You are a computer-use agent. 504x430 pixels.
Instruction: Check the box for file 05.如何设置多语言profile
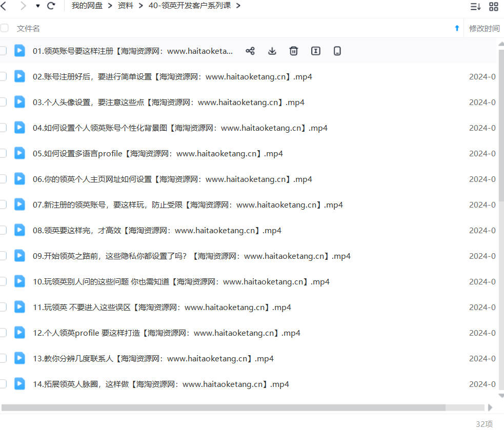click(3, 153)
